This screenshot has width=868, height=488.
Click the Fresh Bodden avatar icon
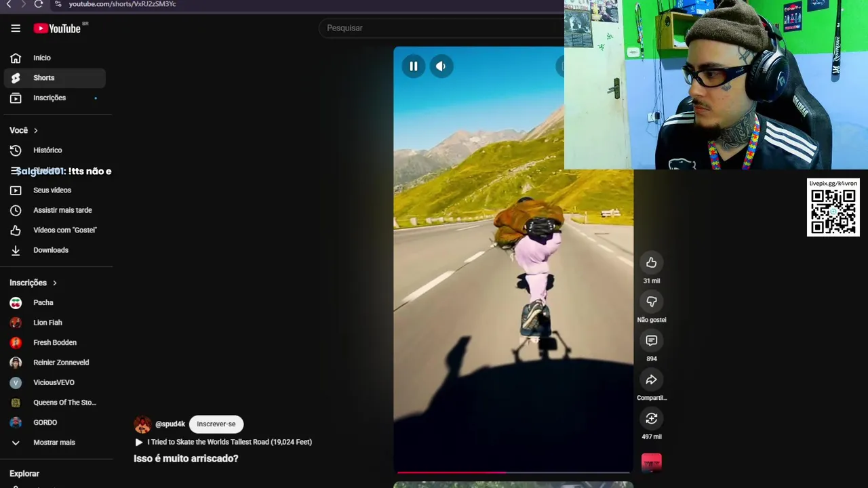click(x=16, y=342)
